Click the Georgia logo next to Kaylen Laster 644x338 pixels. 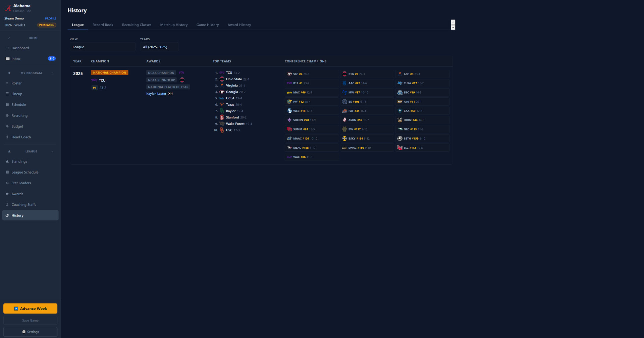click(170, 94)
